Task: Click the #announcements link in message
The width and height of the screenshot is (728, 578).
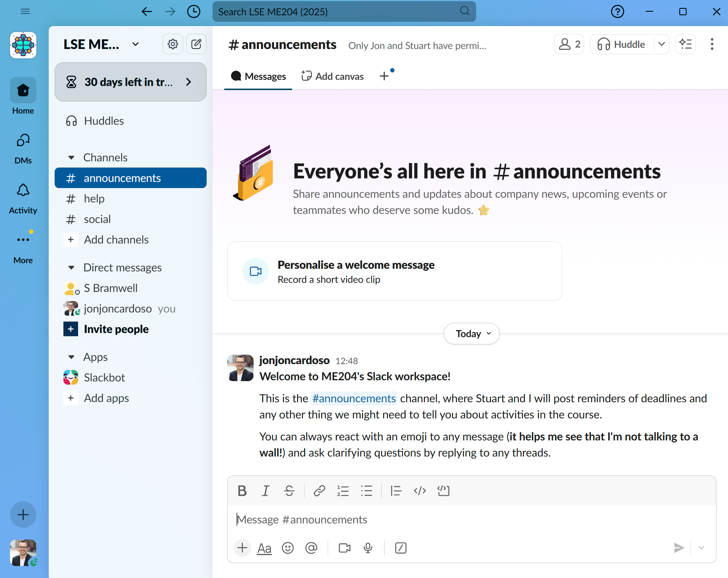Action: [x=354, y=398]
